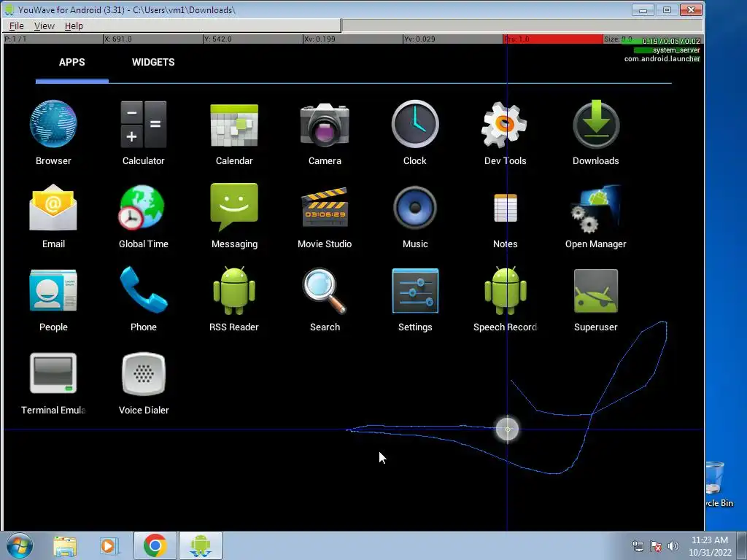
Task: Open Dev Tools app
Action: (505, 133)
